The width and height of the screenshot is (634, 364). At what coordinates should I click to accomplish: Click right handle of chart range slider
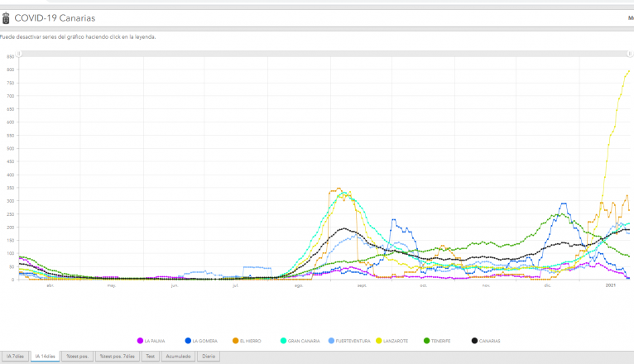click(x=629, y=54)
